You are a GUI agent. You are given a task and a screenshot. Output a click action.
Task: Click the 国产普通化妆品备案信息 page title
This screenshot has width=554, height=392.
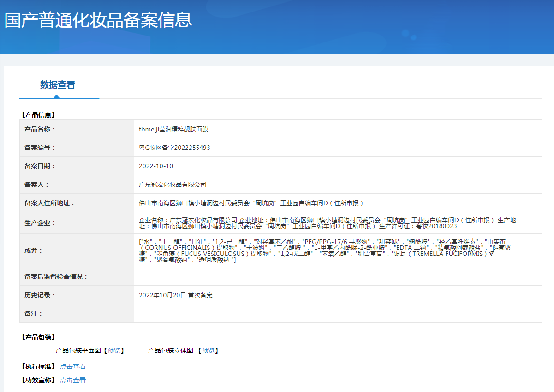pos(98,20)
